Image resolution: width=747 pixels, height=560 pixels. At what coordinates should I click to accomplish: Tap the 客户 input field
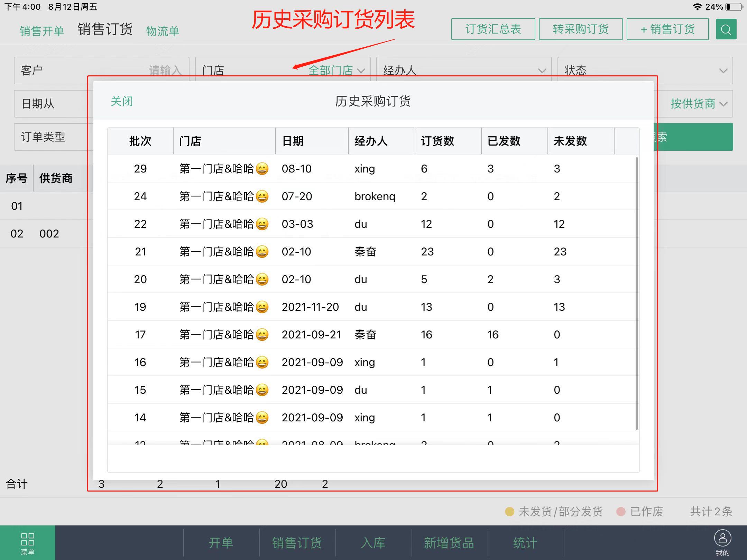101,70
